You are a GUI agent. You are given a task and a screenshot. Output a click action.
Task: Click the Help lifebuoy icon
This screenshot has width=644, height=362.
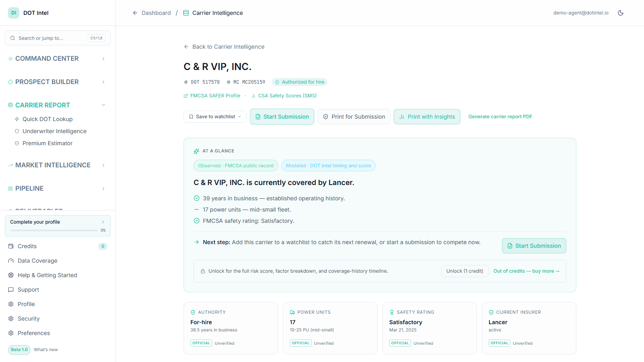click(11, 275)
